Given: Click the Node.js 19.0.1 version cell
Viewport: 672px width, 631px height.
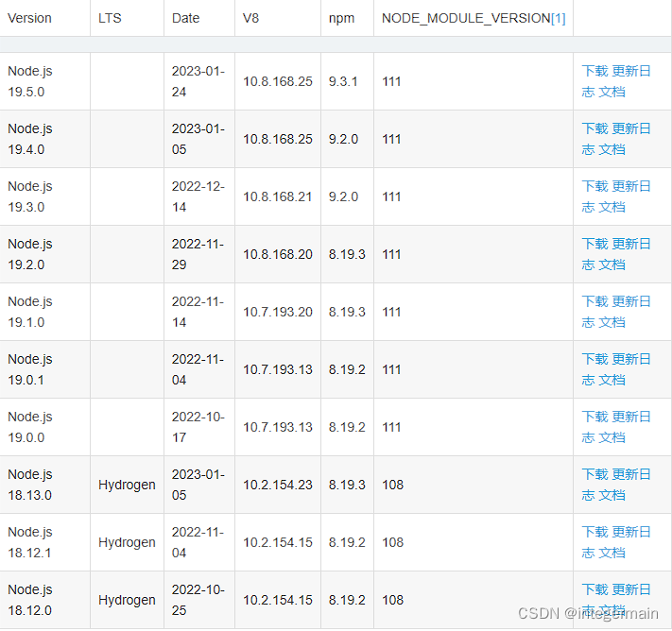Looking at the screenshot, I should (45, 369).
